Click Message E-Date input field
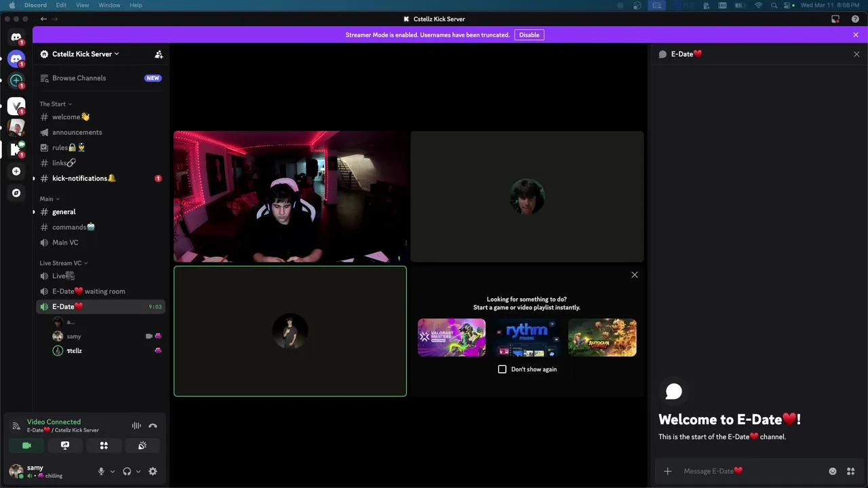Screen dimensions: 868x488 (753, 471)
